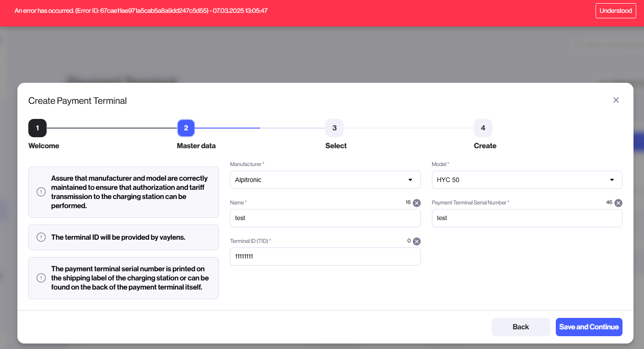644x349 pixels.
Task: Focus the Terminal ID (TID) input
Action: point(325,257)
